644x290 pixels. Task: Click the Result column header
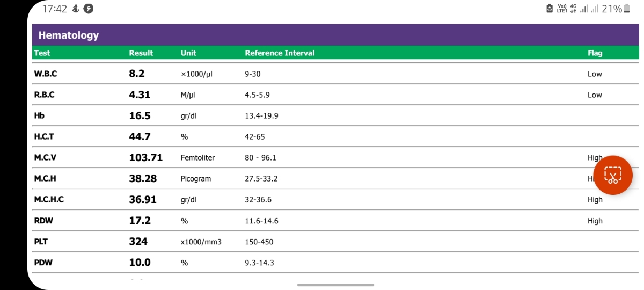(141, 53)
